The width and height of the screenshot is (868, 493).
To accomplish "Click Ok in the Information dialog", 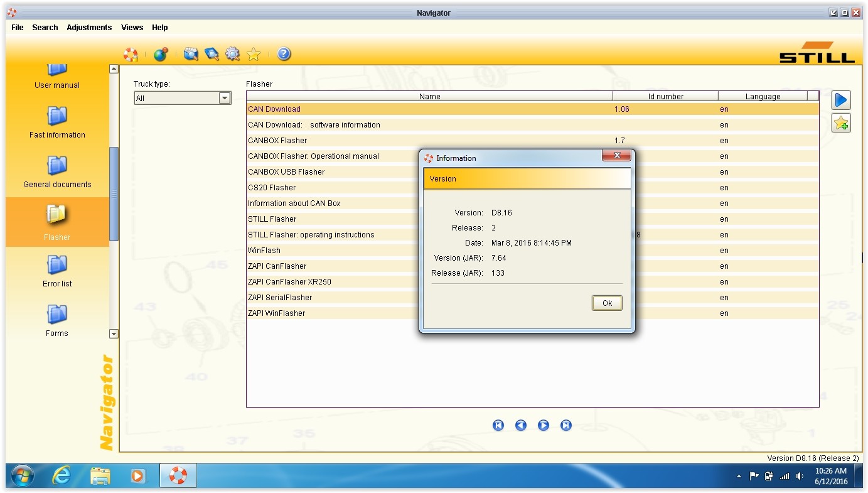I will (607, 303).
